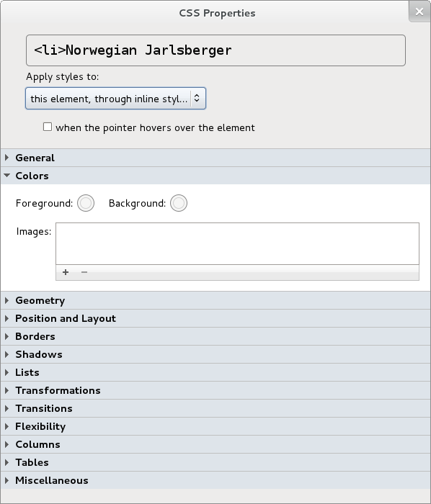This screenshot has height=504, width=431.
Task: Pick the Background color swatch
Action: [179, 203]
